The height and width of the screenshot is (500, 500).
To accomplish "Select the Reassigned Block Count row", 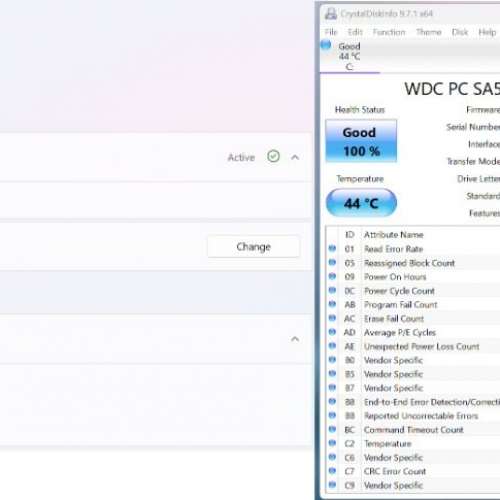I will tap(413, 263).
